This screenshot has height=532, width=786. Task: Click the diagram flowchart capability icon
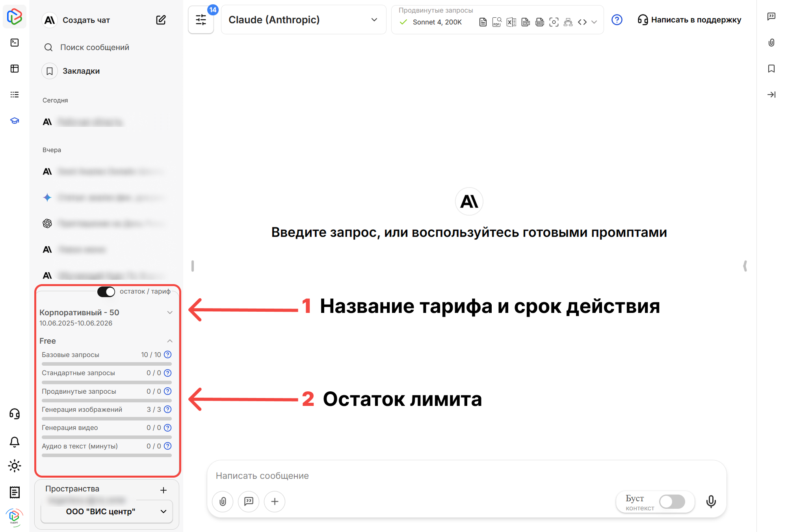(x=568, y=22)
